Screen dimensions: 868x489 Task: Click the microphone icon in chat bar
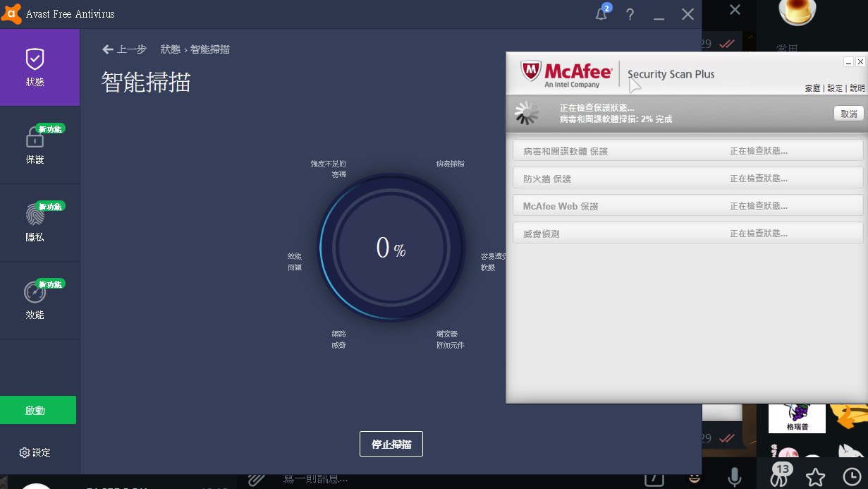pyautogui.click(x=734, y=478)
